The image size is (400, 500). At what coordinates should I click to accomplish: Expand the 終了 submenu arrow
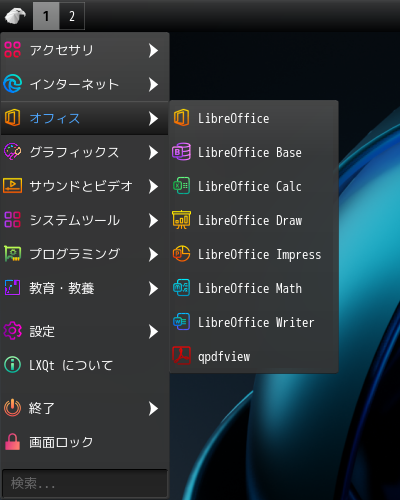[153, 408]
